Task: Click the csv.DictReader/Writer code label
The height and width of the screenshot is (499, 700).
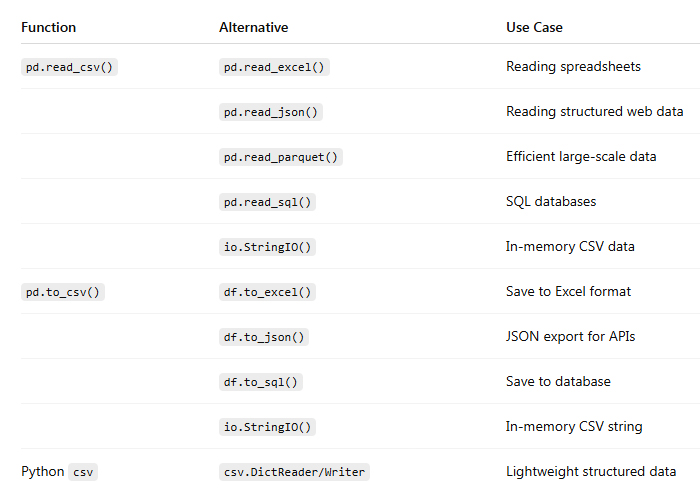Action: point(294,472)
